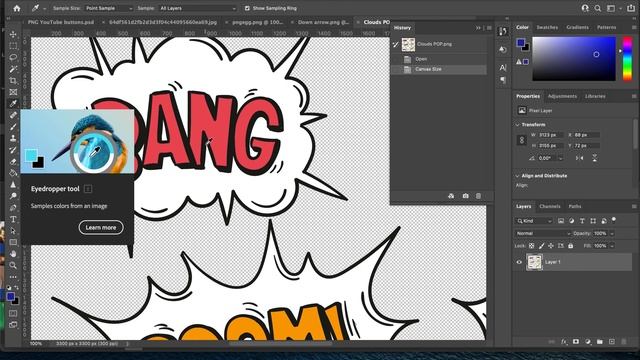Select the Brush tool

click(x=13, y=127)
